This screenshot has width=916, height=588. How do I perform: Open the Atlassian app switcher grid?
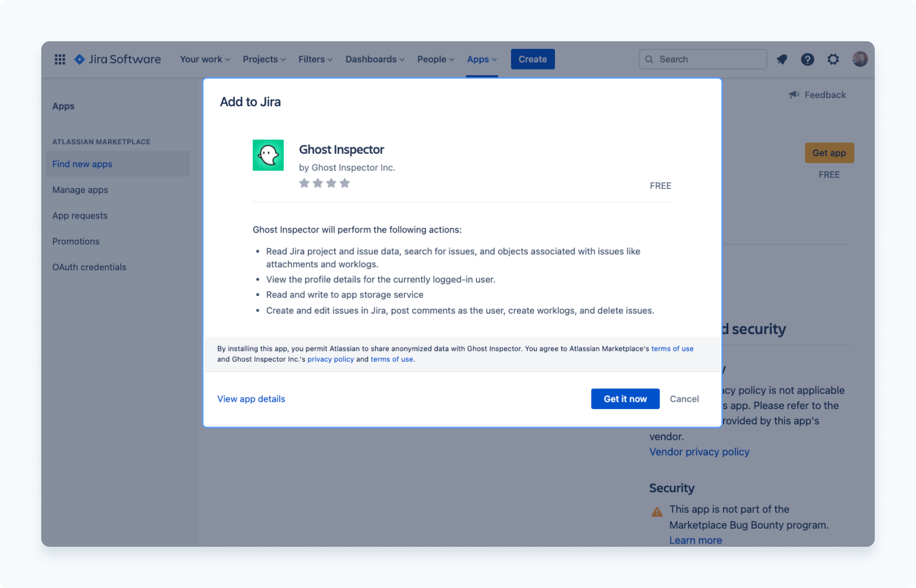60,59
